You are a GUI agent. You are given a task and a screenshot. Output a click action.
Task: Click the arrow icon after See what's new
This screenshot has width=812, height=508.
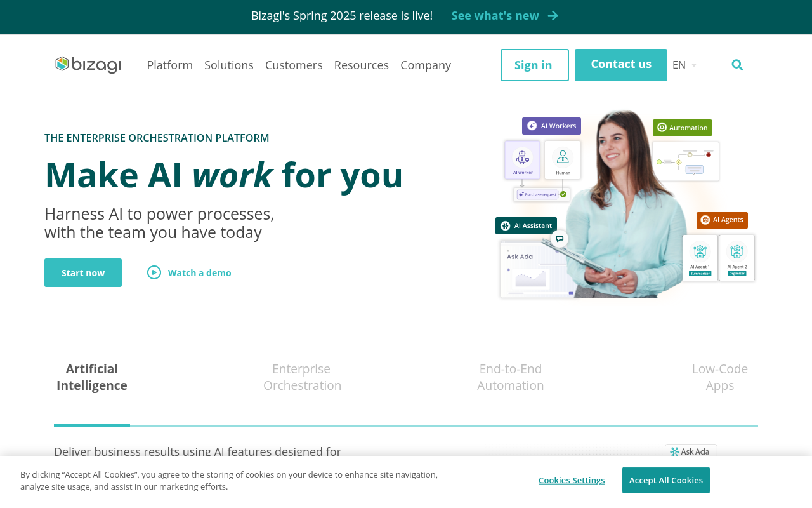[x=551, y=15]
